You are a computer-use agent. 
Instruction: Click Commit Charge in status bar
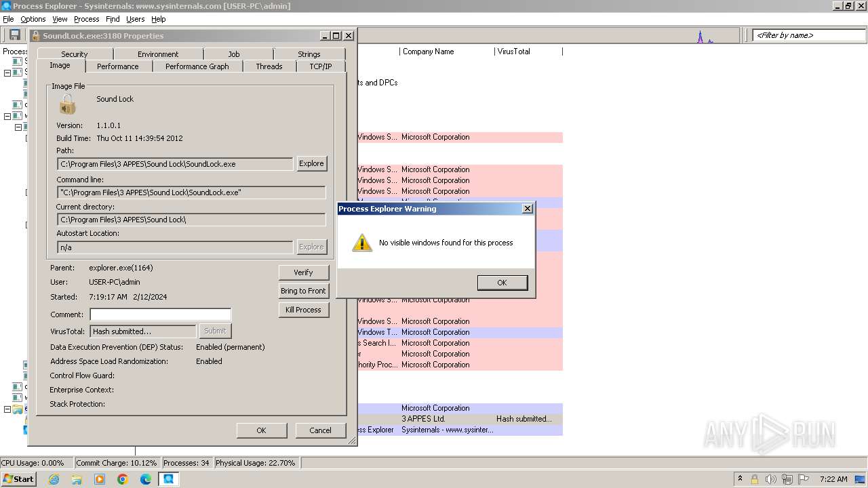(x=117, y=463)
